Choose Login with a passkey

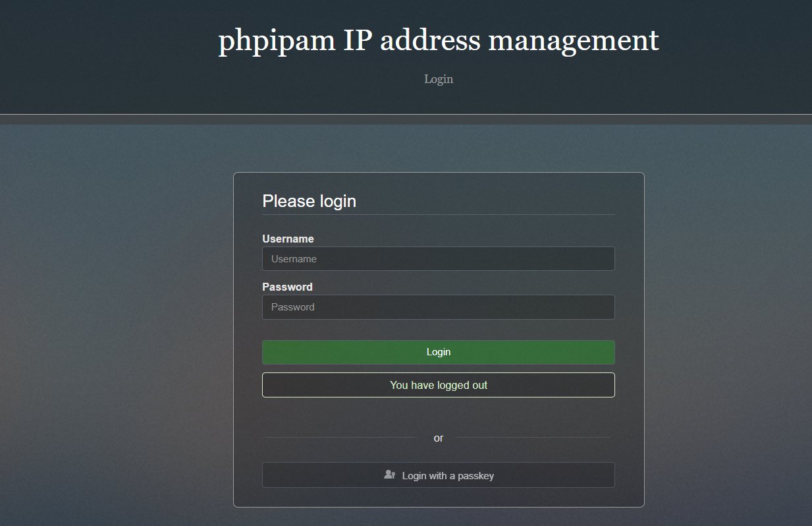439,475
